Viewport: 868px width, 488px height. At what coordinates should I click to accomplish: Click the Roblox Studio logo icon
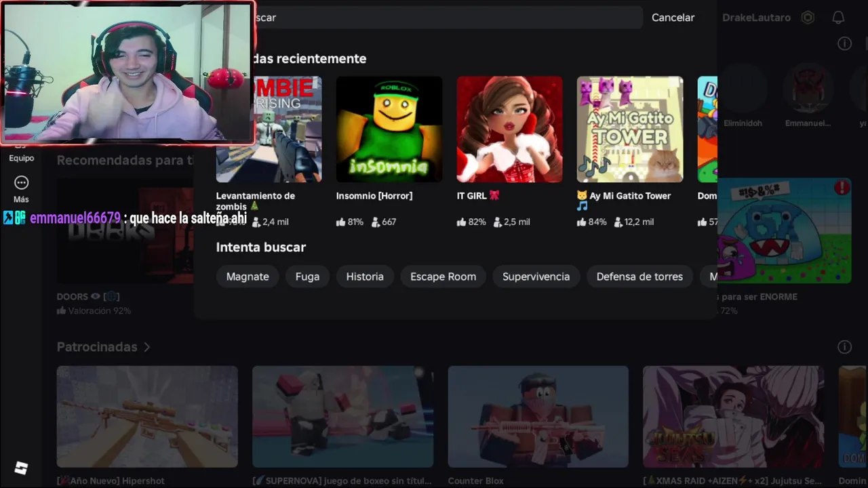click(21, 468)
